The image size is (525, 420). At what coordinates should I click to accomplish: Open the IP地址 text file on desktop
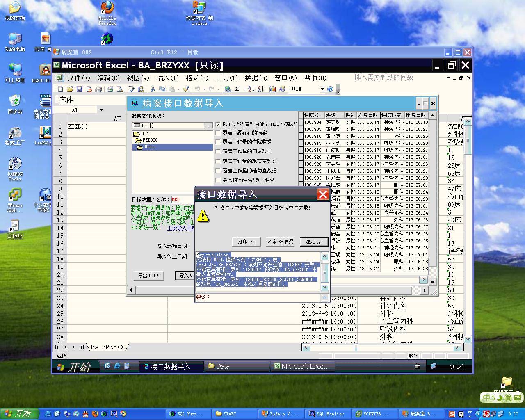point(15,229)
